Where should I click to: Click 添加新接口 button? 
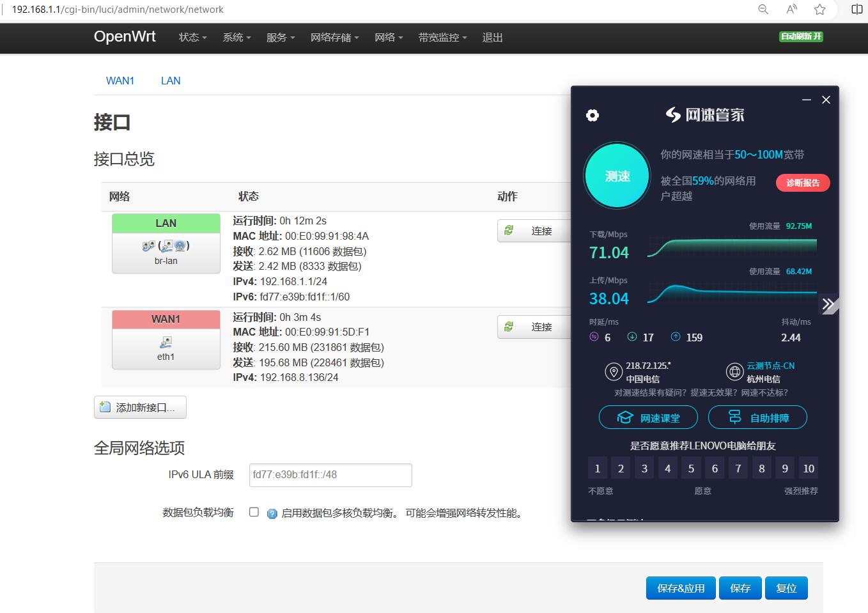pyautogui.click(x=140, y=407)
